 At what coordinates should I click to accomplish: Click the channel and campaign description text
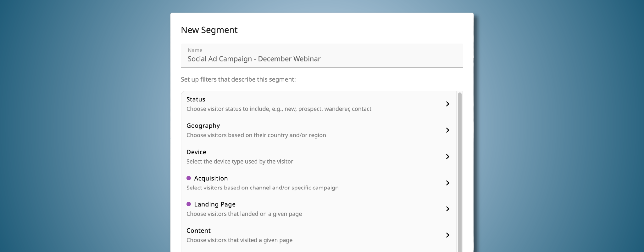[x=262, y=188]
